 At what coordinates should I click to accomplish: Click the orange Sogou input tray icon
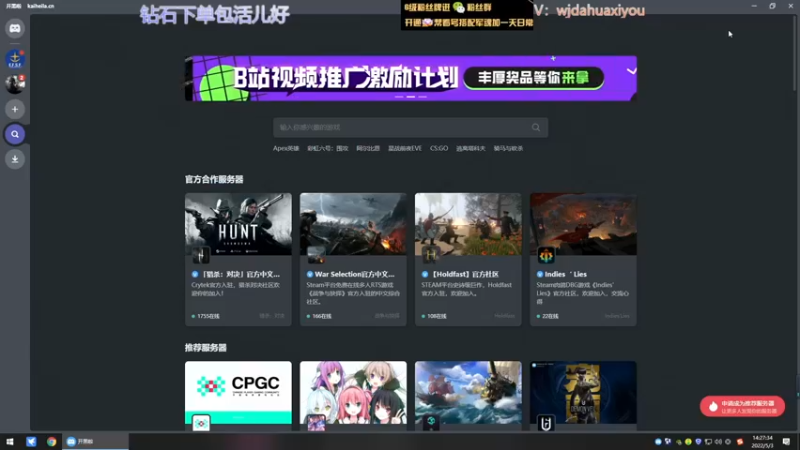point(740,442)
